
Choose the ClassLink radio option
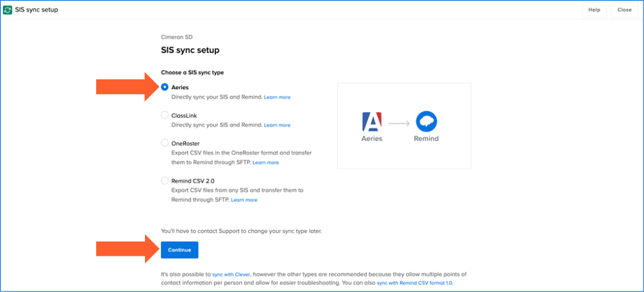click(x=164, y=115)
